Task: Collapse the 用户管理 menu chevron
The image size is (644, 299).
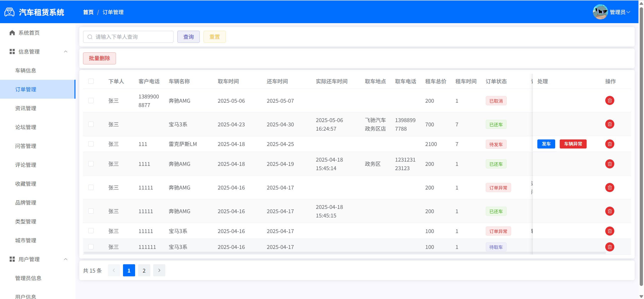Action: coord(66,259)
